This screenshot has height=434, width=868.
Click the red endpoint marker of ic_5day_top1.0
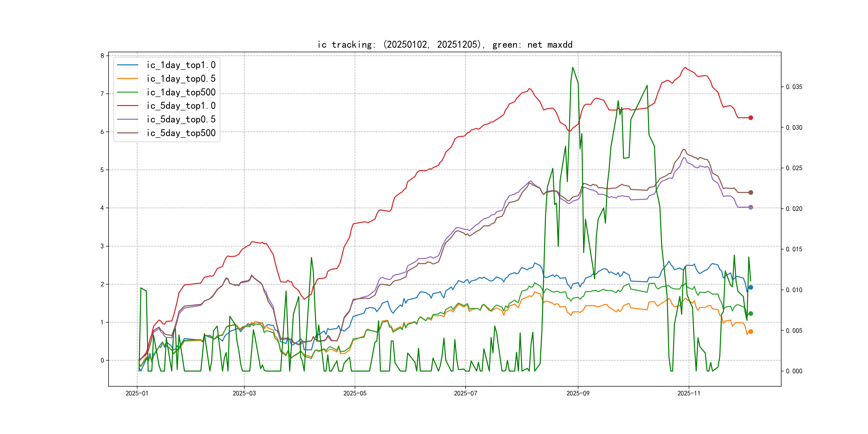[750, 118]
